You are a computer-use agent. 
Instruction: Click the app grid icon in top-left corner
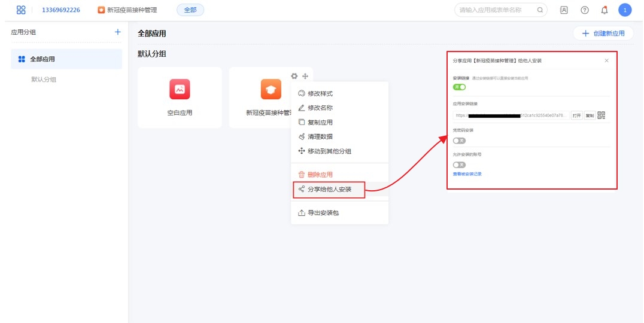point(21,10)
